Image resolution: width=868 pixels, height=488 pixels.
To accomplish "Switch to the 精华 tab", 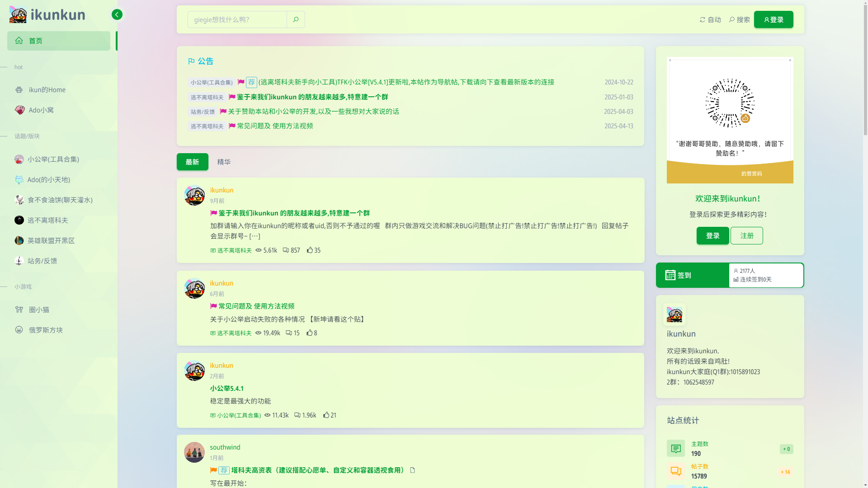I will [224, 162].
